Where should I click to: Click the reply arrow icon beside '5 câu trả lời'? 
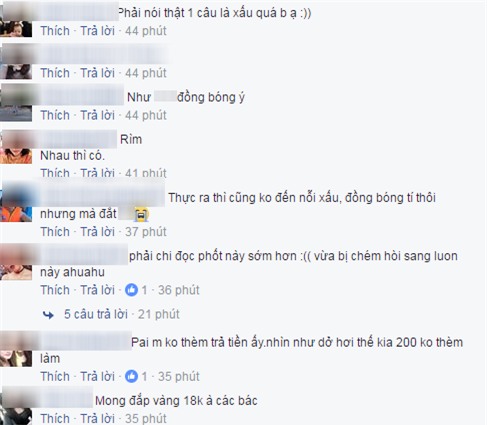(48, 315)
